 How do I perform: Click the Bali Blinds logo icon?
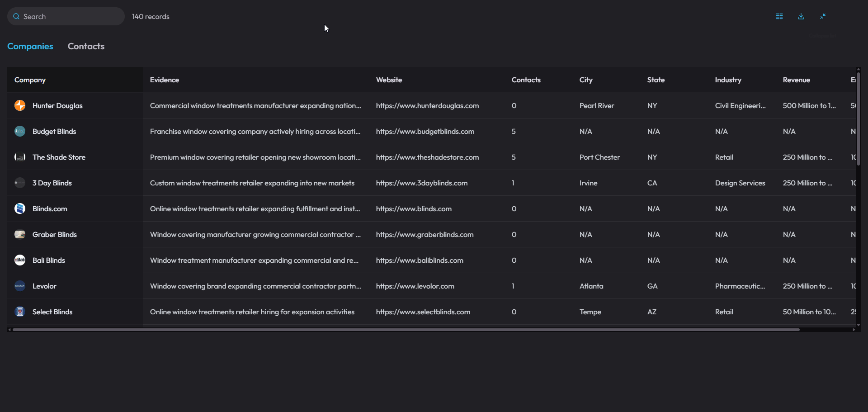(20, 260)
